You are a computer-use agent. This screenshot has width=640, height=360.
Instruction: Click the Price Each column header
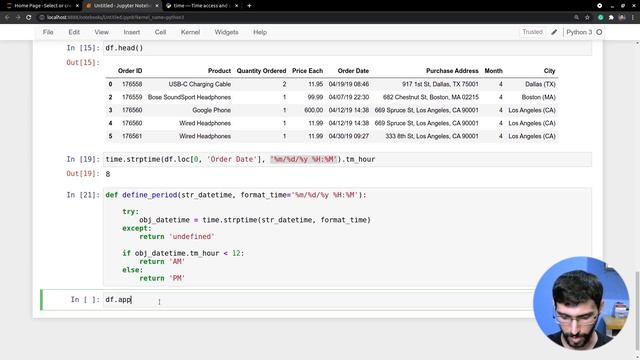307,71
